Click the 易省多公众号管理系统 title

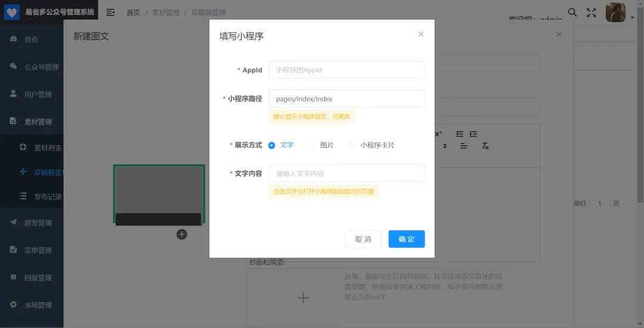[x=60, y=12]
